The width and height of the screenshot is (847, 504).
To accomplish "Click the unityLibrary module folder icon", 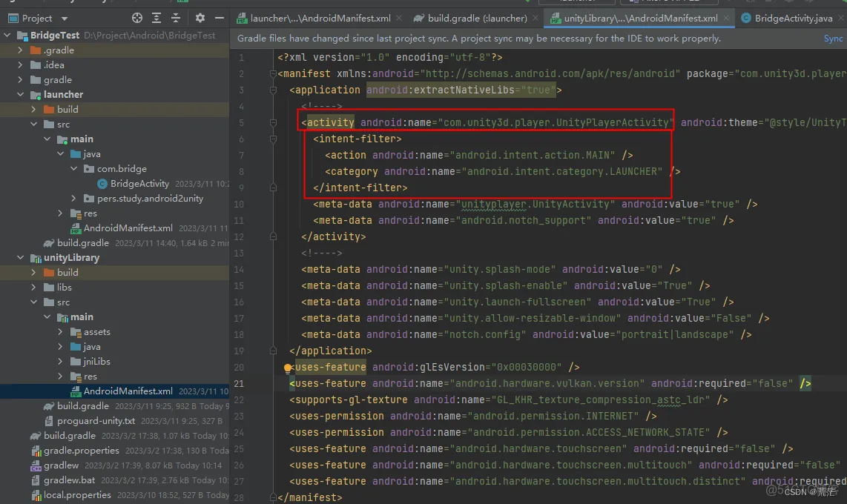I will [36, 258].
